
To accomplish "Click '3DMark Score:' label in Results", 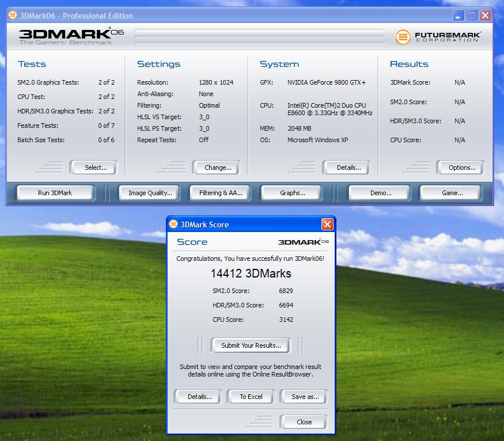I will pos(410,82).
